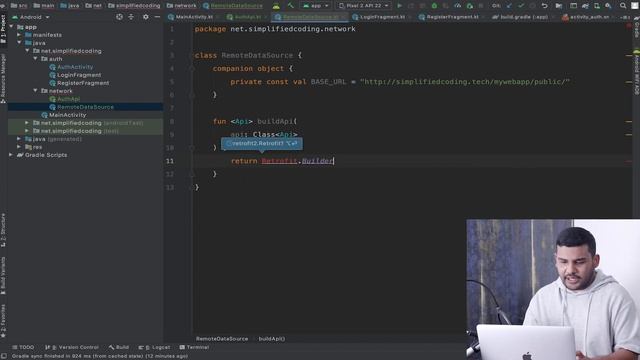The image size is (640, 360).
Task: Toggle the TODO tool window
Action: tap(23, 347)
